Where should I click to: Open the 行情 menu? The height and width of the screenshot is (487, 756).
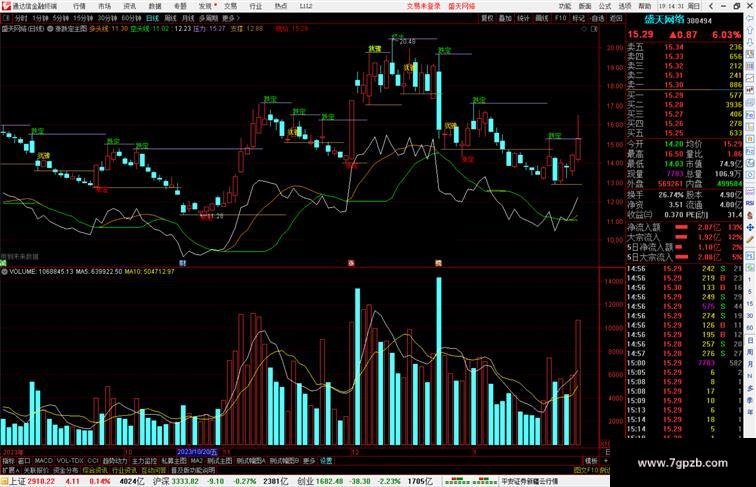click(79, 6)
